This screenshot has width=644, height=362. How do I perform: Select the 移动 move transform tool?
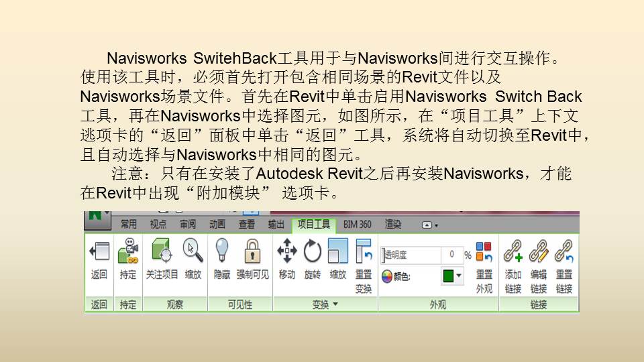[x=286, y=250]
